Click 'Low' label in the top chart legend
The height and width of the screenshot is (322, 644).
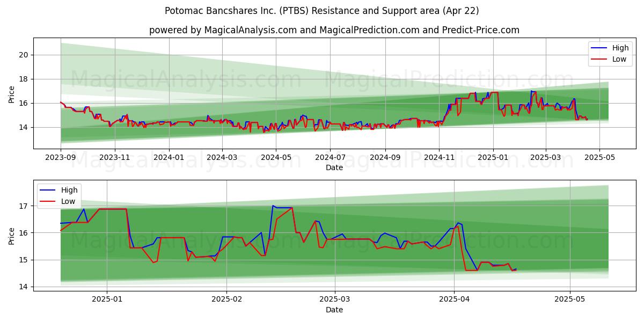click(x=619, y=60)
